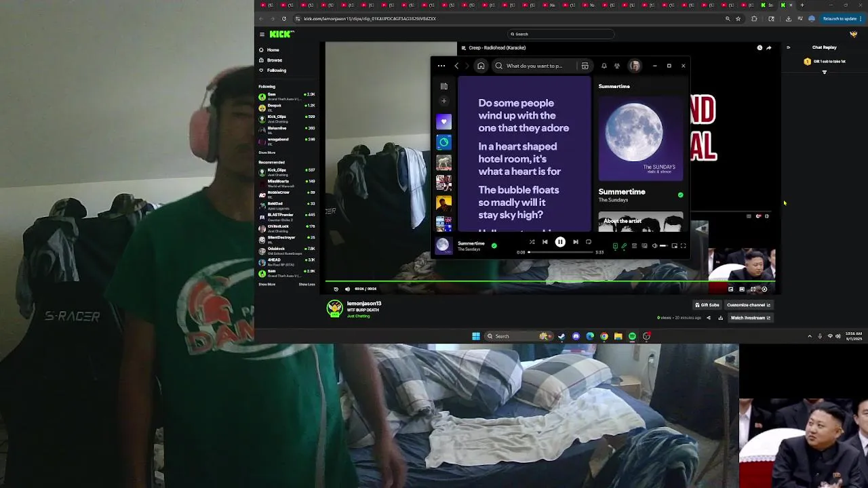Open wvagabond channel in Following list

[x=287, y=140]
